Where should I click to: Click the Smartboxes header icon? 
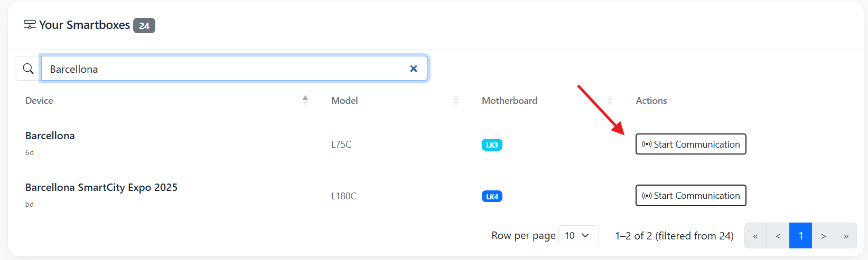coord(30,25)
